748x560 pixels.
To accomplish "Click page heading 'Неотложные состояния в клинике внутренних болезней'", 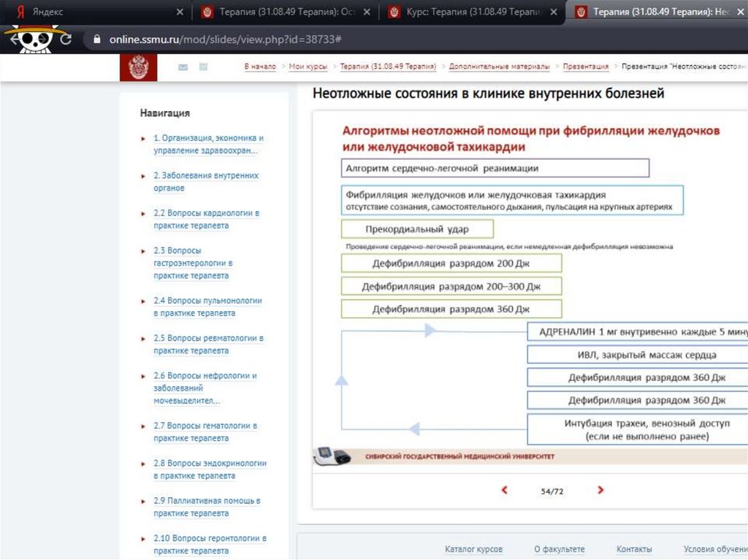I will click(x=488, y=93).
